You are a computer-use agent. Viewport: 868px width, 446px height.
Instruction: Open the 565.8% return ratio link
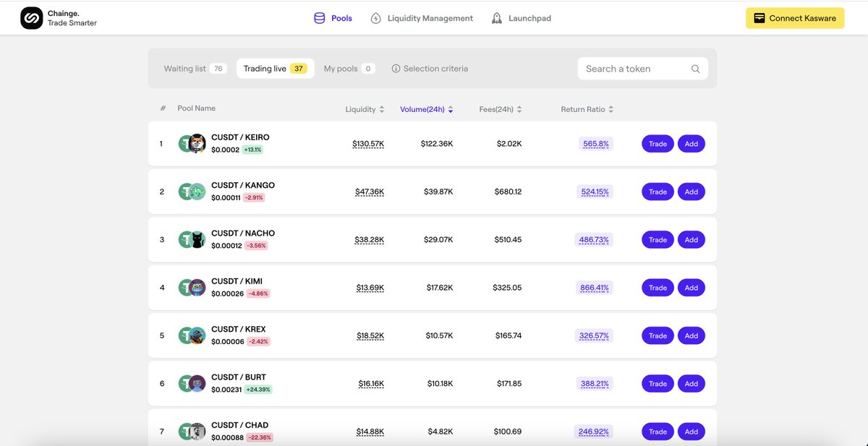pos(595,143)
